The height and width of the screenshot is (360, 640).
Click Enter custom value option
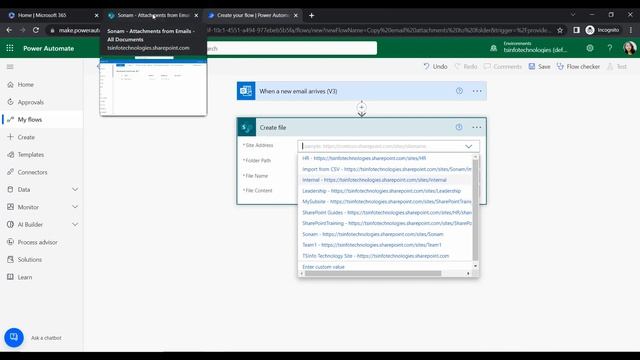click(x=323, y=267)
